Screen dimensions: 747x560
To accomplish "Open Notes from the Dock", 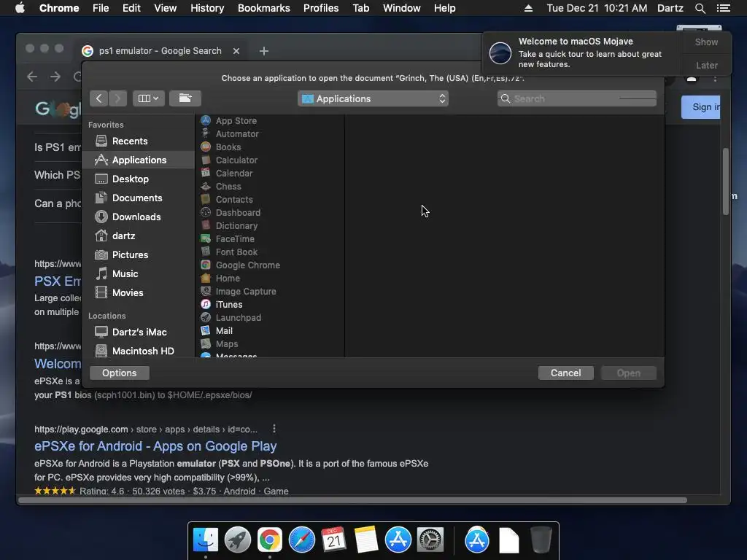I will [366, 540].
